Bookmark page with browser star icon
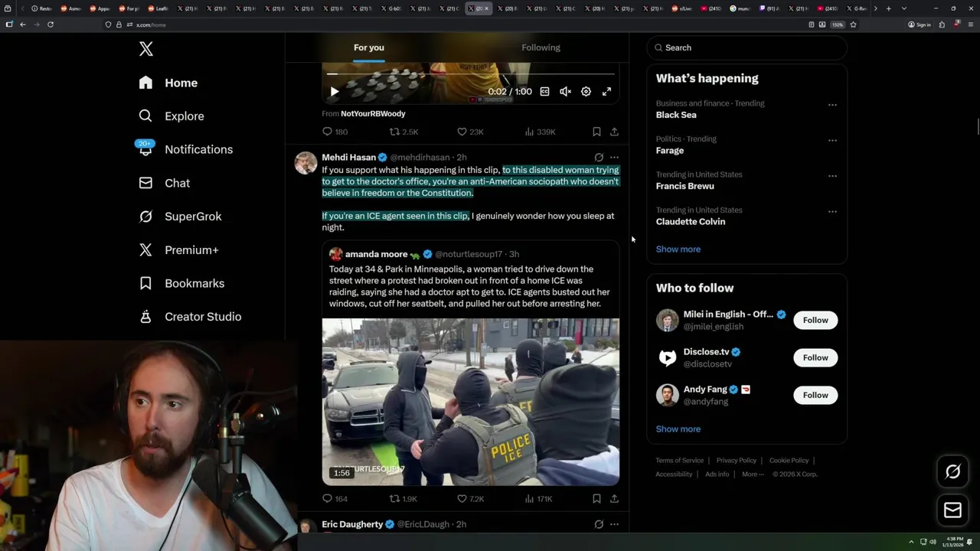The width and height of the screenshot is (980, 551). 853,24
